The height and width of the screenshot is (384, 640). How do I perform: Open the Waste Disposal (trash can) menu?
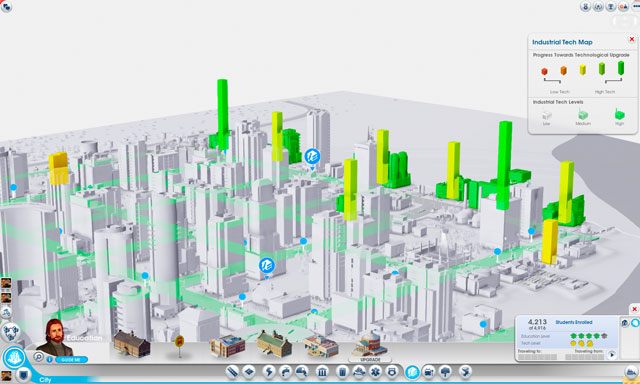342,372
